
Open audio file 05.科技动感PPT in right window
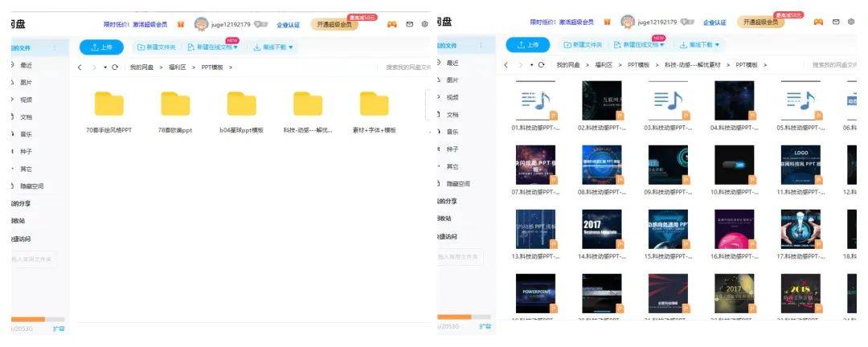coord(801,100)
